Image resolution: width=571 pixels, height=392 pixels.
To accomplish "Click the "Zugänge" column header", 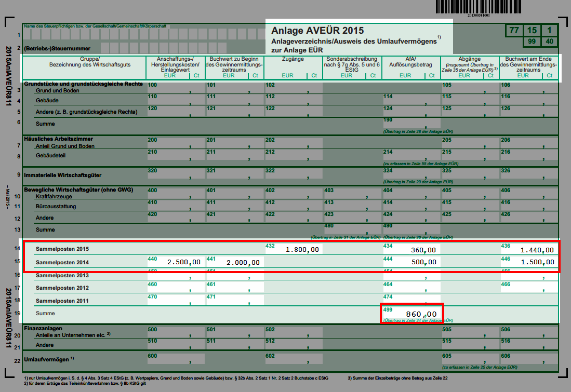I will point(293,59).
